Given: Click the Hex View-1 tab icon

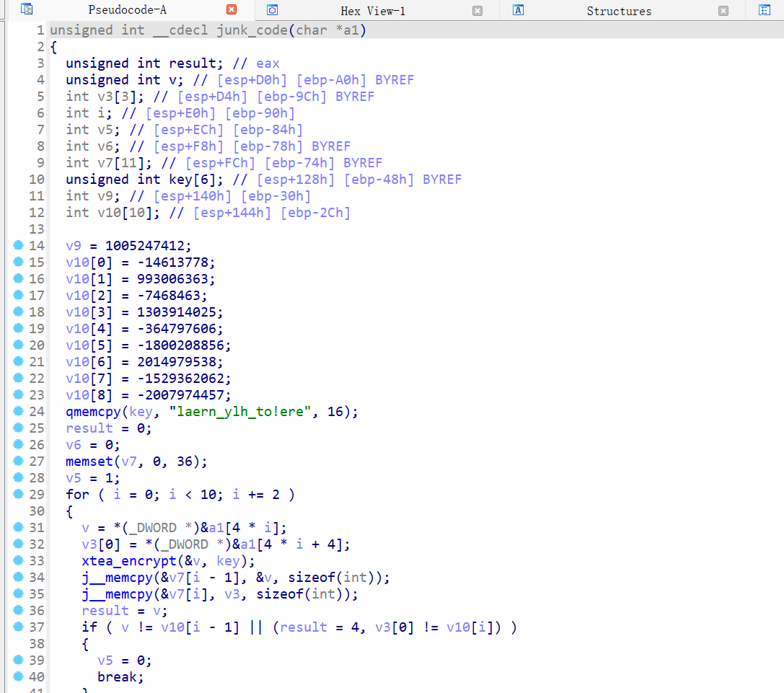Looking at the screenshot, I should click(272, 10).
